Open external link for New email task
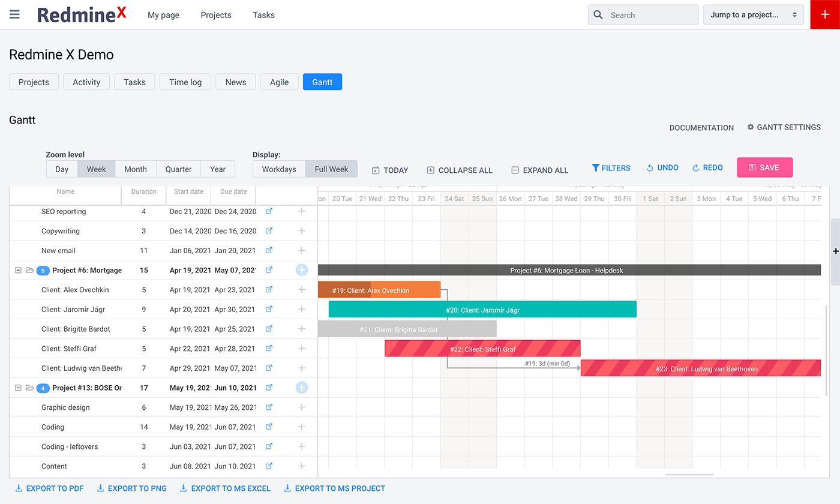Screen dimensions: 840x504 pos(269,250)
